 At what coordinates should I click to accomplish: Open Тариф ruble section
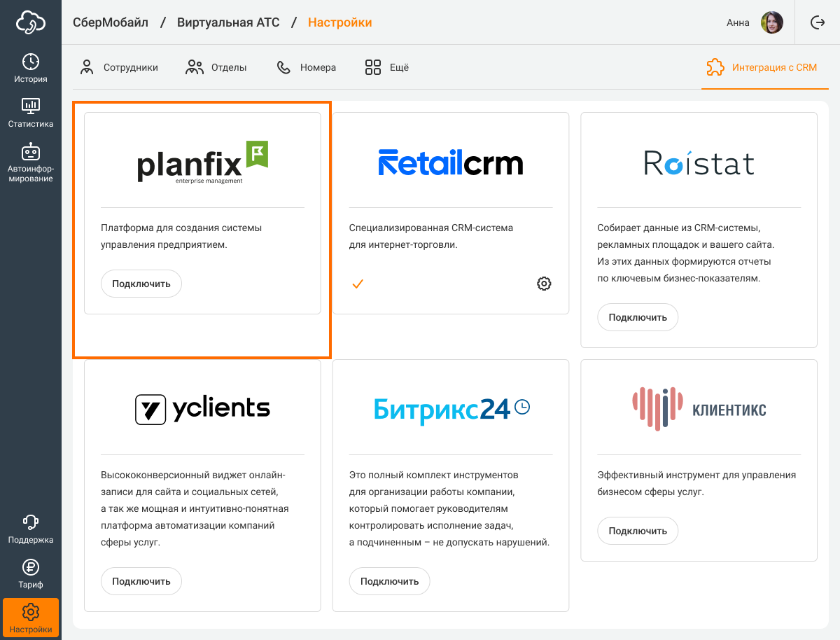tap(31, 573)
